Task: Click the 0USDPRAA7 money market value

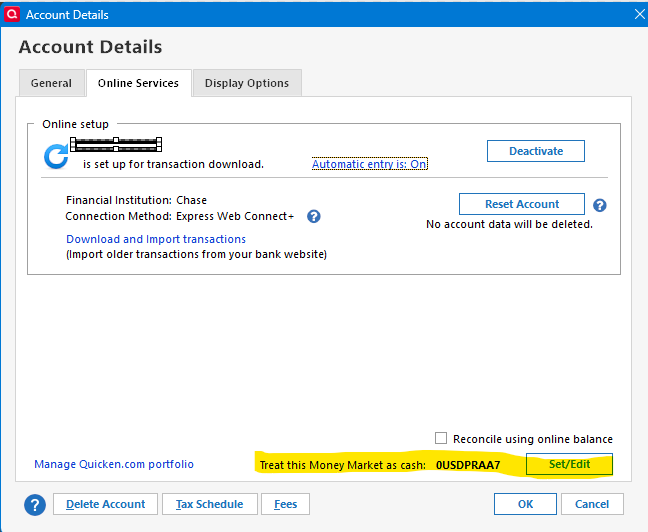Action: [x=468, y=465]
